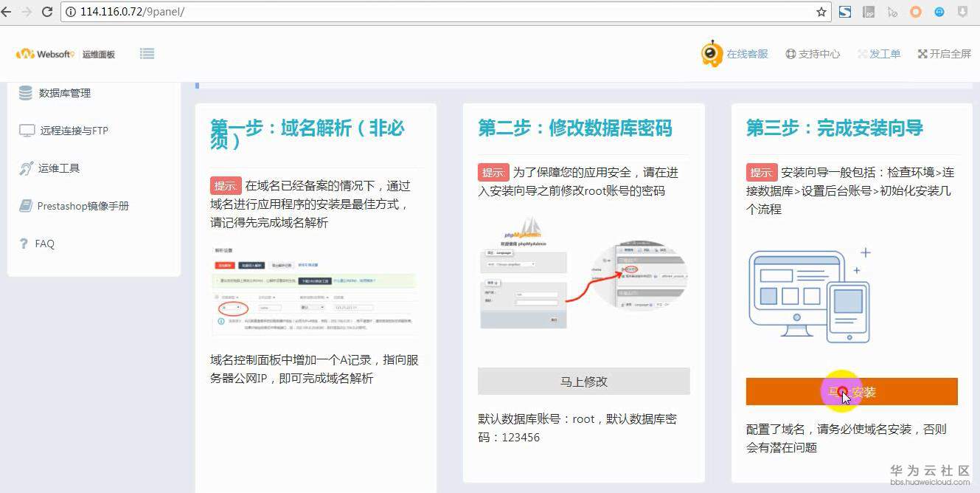980x493 pixels.
Task: Click the 提示 badge in step two
Action: click(493, 173)
